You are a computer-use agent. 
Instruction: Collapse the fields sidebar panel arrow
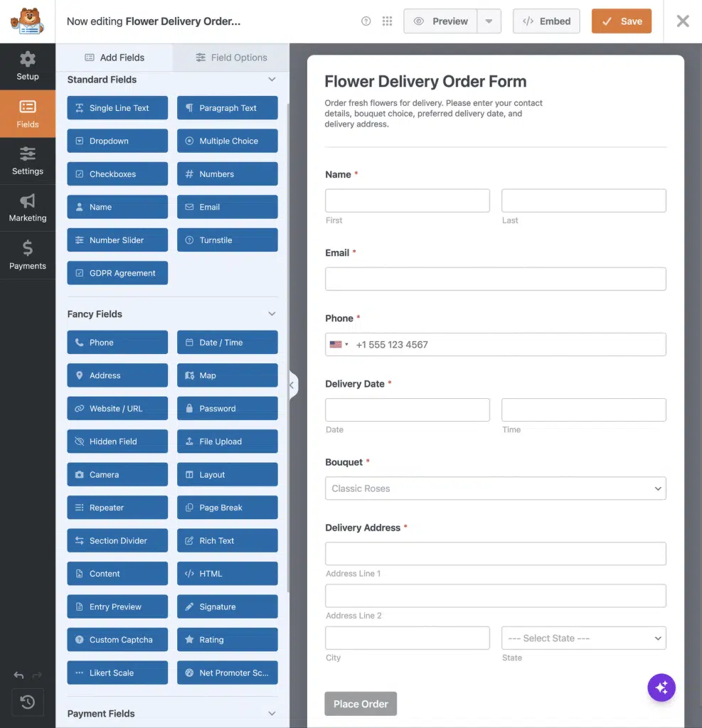tap(292, 385)
